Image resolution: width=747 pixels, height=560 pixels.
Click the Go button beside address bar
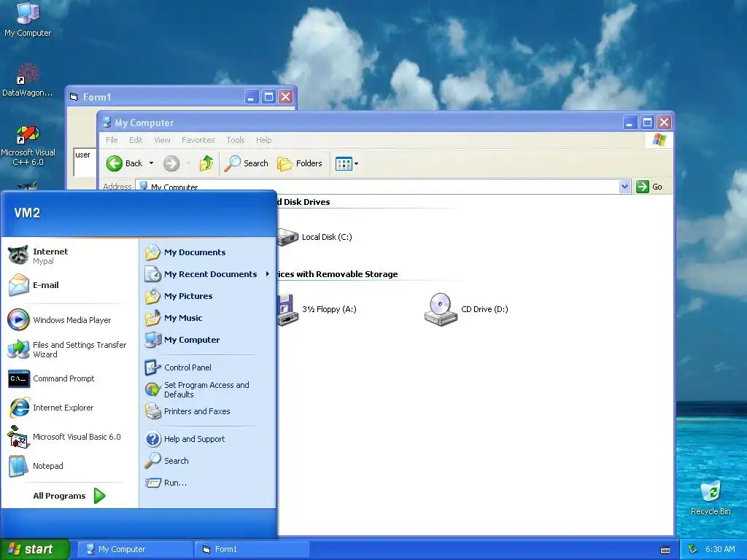point(650,187)
